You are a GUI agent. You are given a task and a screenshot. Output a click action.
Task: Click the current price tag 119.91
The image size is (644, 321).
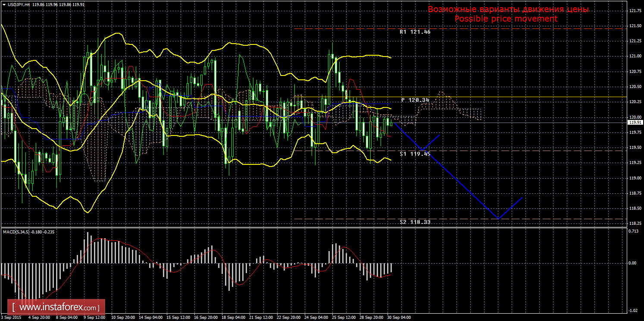coord(635,123)
